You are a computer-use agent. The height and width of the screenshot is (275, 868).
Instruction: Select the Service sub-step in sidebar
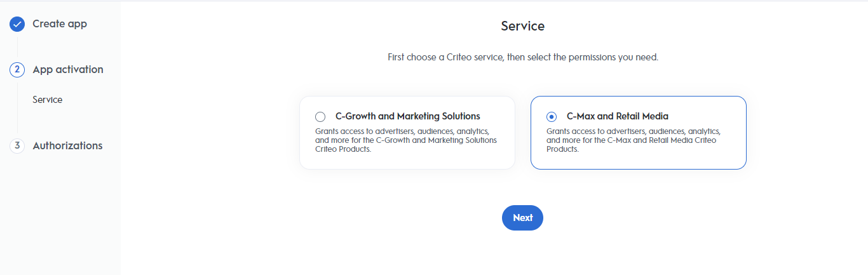tap(48, 100)
